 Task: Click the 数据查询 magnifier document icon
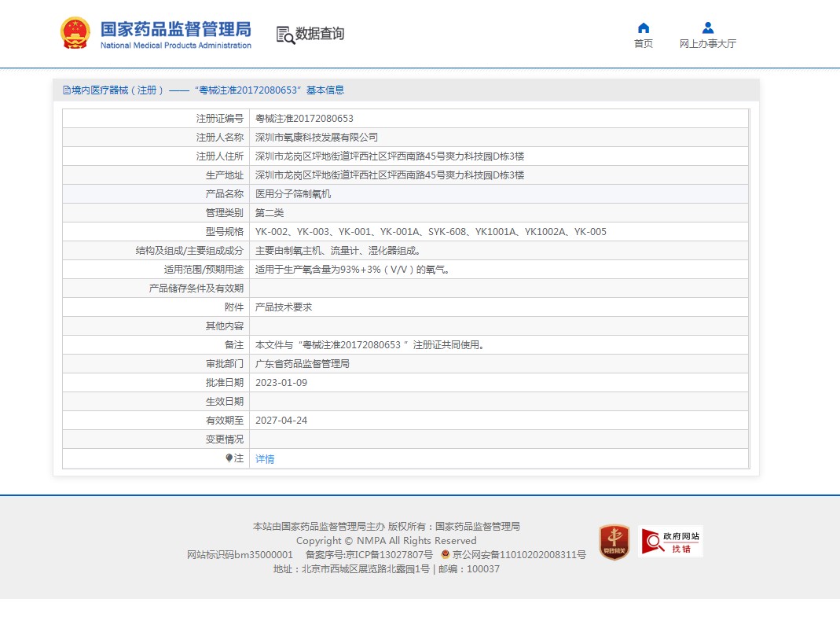pos(284,35)
